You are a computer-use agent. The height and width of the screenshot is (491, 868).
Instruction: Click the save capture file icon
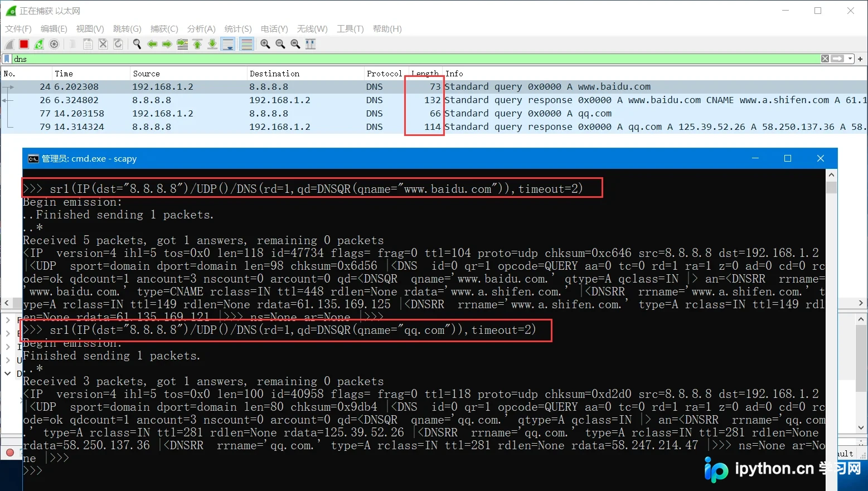88,44
